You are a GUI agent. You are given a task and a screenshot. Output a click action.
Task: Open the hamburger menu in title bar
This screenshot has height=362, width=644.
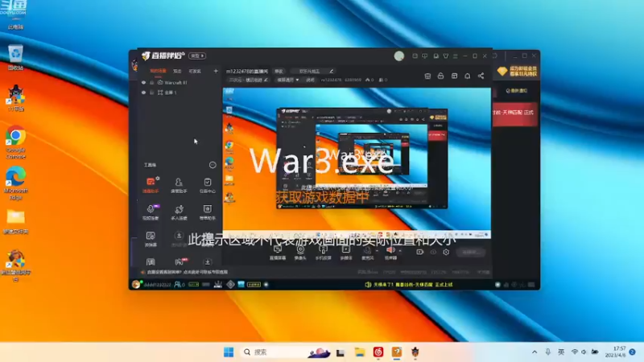[x=455, y=56]
